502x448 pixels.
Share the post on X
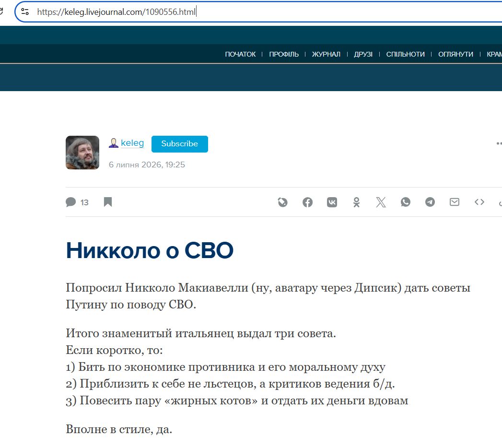pos(381,202)
